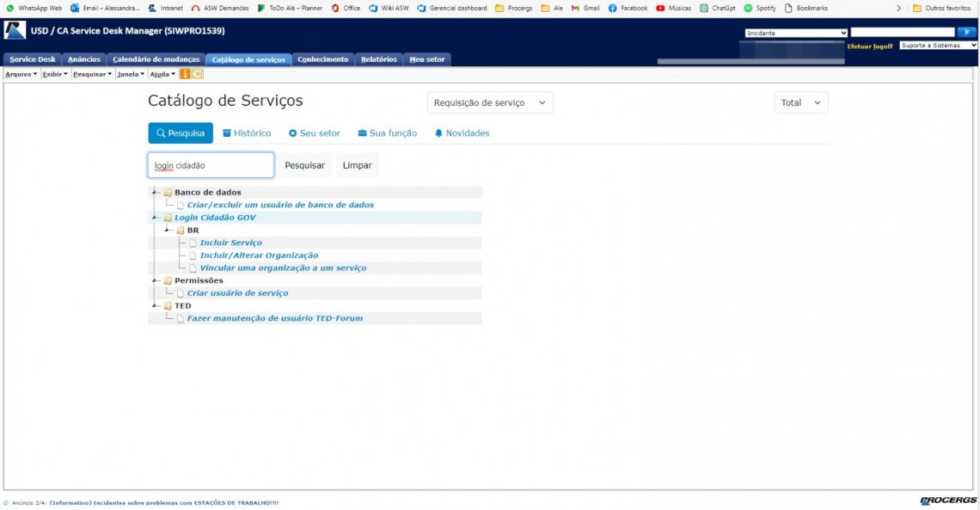Click the CA Service Desk logo icon
Screen dimensions: 980x510
pyautogui.click(x=15, y=31)
